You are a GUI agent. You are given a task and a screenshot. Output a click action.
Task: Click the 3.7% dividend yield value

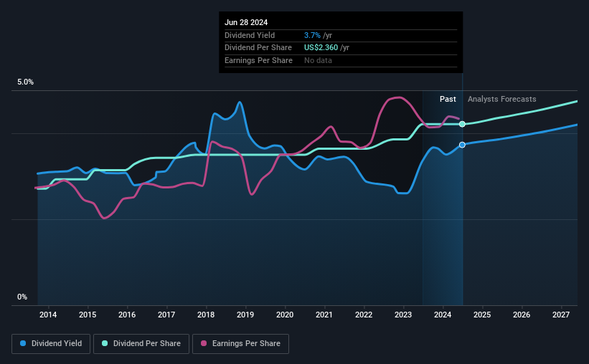coord(312,35)
